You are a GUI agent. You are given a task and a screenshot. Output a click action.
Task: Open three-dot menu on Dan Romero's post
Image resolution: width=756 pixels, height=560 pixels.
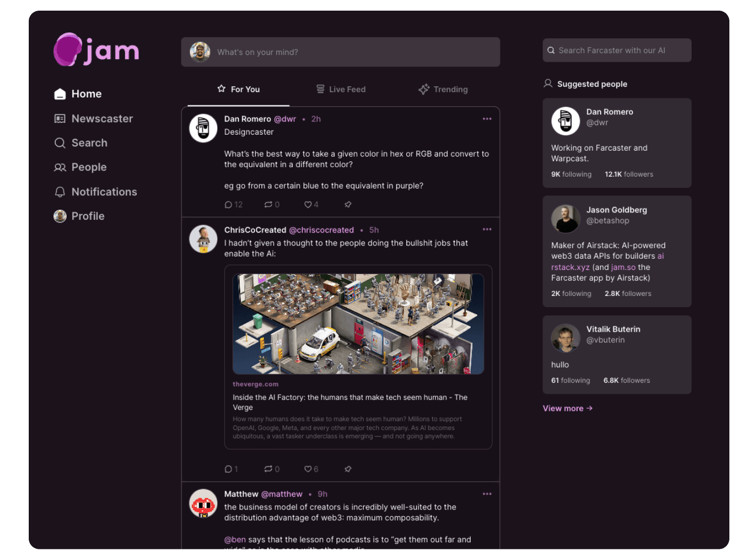coord(487,119)
